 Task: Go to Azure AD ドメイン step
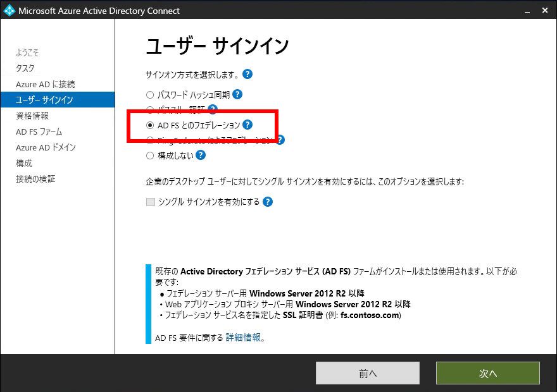pyautogui.click(x=46, y=147)
